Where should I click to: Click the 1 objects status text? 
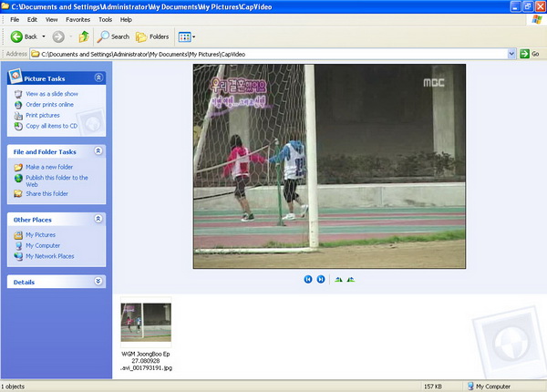[x=13, y=387]
